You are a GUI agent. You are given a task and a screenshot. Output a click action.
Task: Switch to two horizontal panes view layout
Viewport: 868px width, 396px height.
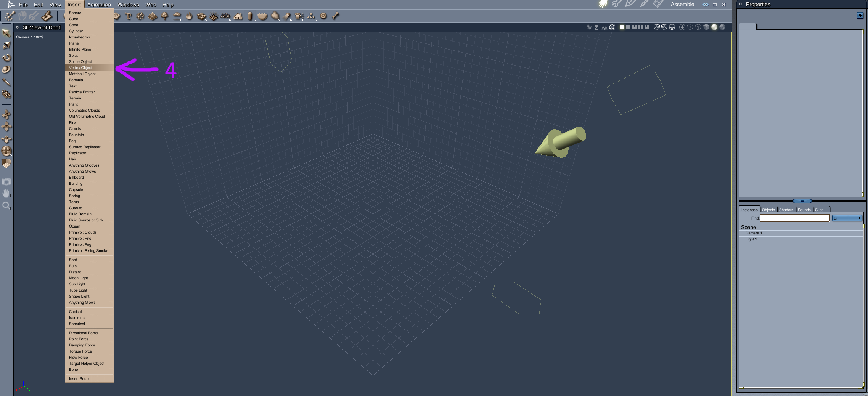pyautogui.click(x=628, y=27)
